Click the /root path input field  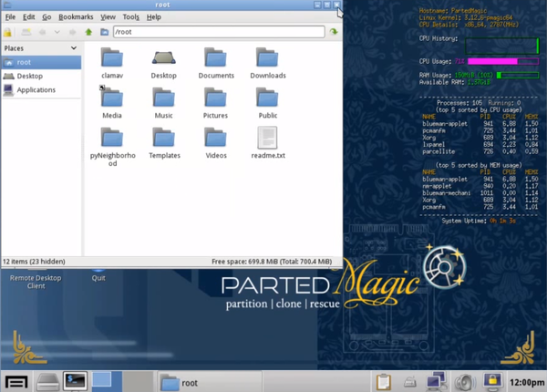click(x=219, y=32)
